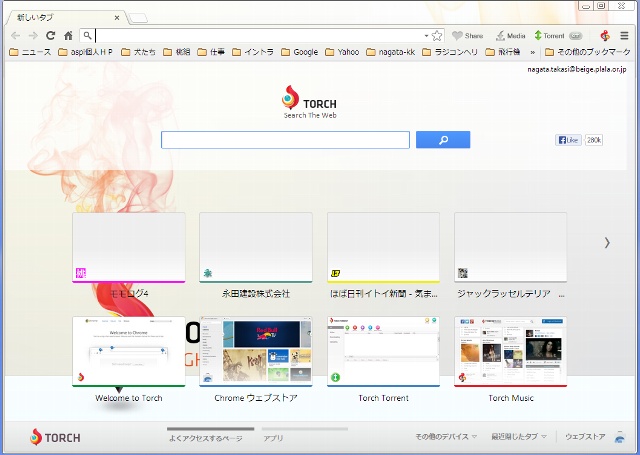Viewport: 640px width, 455px height.
Task: Switch to よくアクセスするページ section
Action: click(206, 438)
